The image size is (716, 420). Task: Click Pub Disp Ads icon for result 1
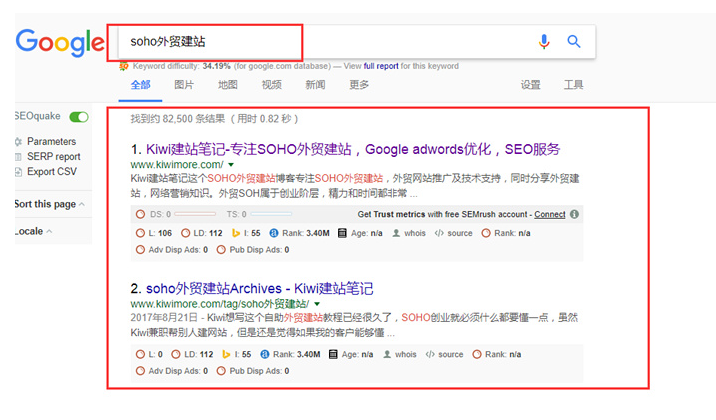tap(221, 250)
